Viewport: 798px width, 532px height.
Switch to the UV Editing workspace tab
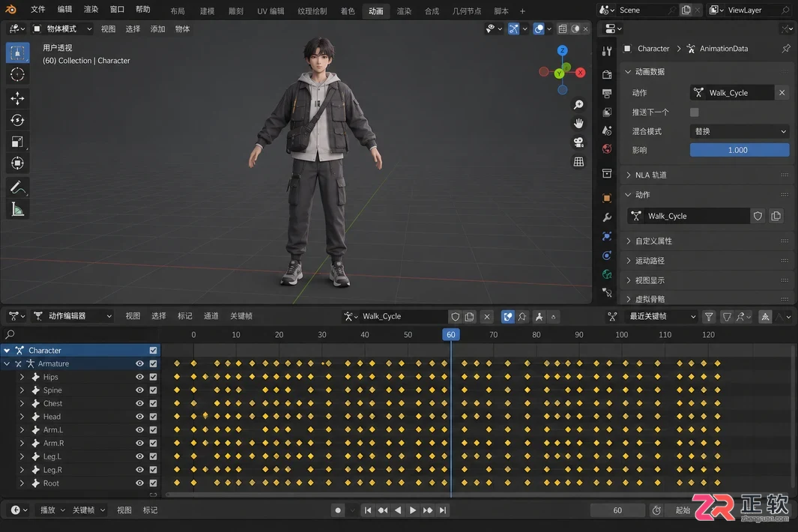coord(270,10)
